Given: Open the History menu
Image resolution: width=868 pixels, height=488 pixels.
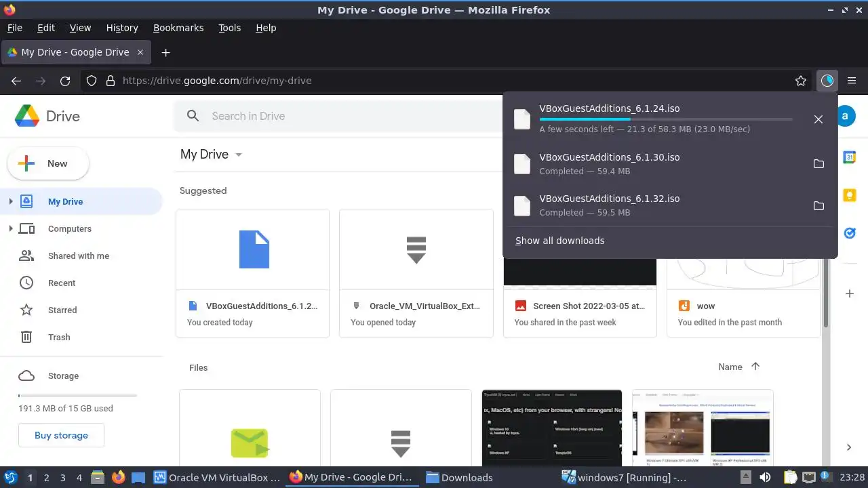Looking at the screenshot, I should pyautogui.click(x=122, y=28).
